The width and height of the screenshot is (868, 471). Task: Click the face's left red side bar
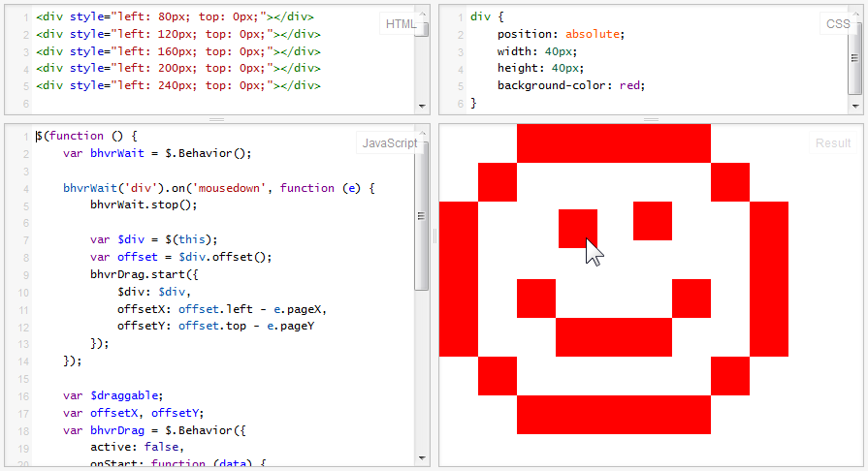459,279
